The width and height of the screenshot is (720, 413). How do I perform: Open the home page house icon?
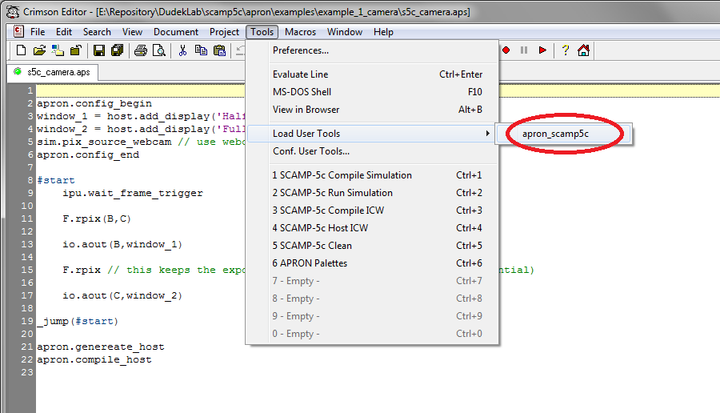pyautogui.click(x=584, y=50)
